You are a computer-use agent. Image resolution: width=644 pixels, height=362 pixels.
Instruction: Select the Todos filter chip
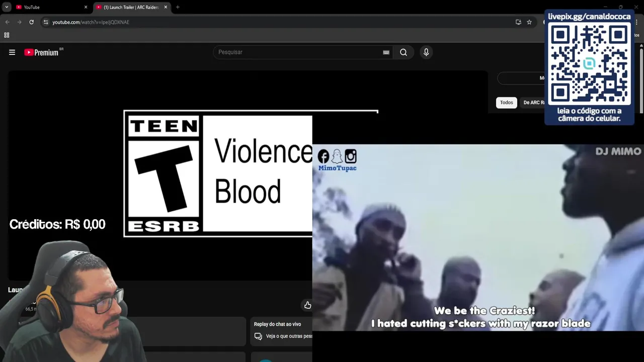[x=507, y=103]
